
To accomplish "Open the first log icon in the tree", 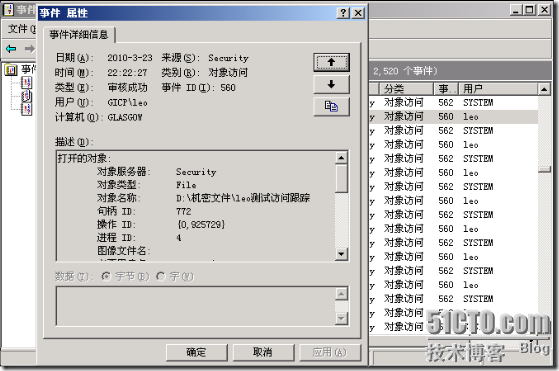I will [x=27, y=83].
